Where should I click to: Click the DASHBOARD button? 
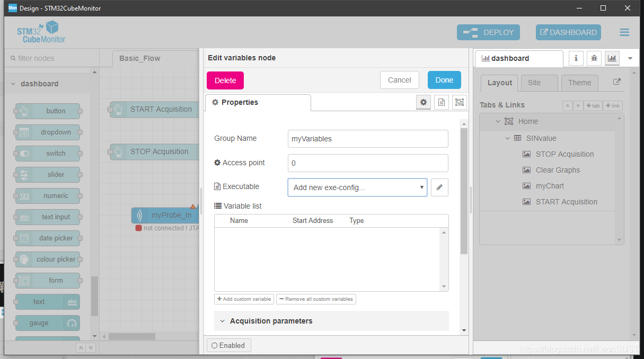tap(568, 32)
